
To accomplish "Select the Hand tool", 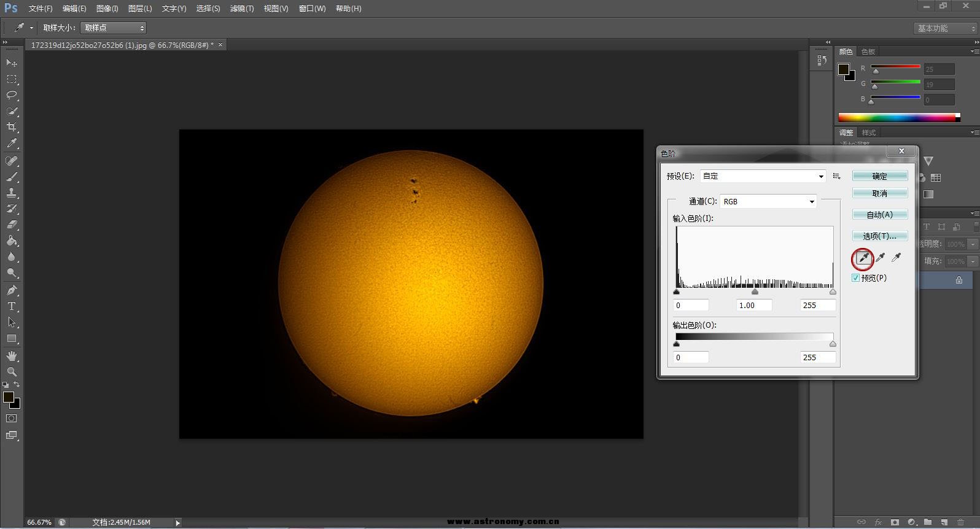I will point(12,356).
